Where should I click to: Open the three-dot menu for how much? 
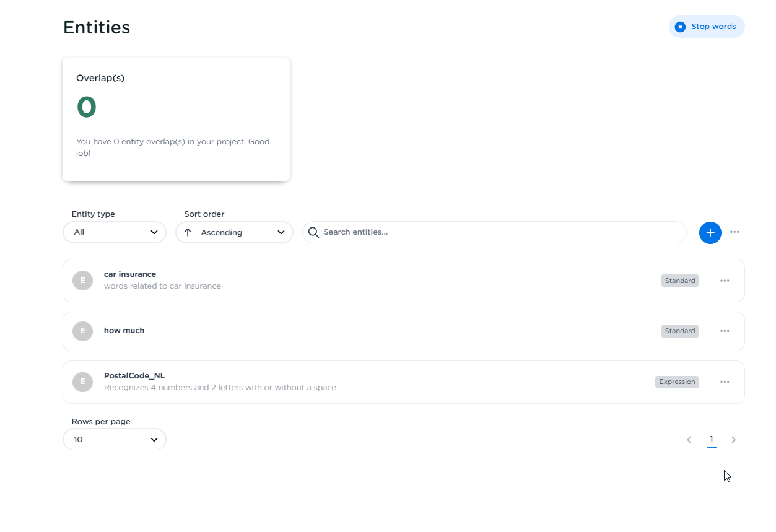click(x=725, y=331)
